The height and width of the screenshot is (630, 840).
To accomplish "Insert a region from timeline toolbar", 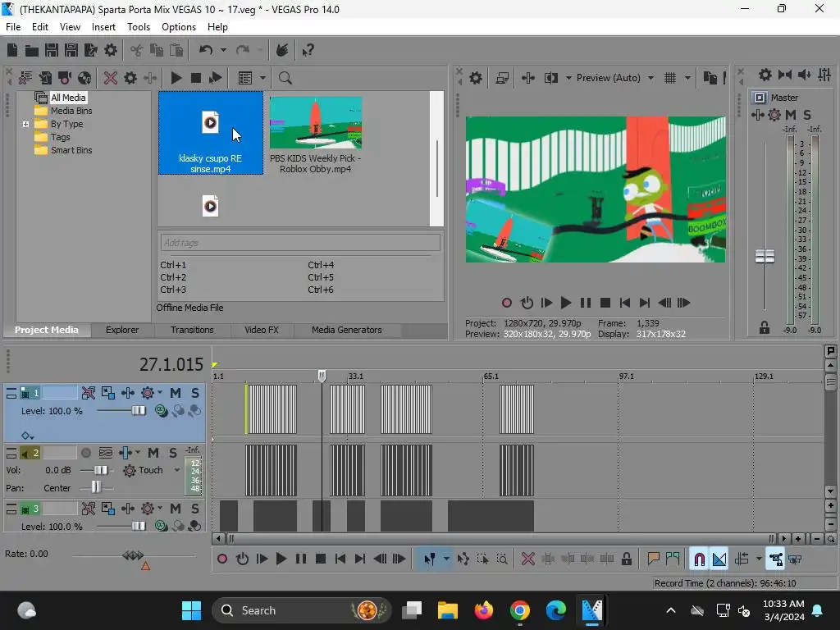I will [x=673, y=559].
